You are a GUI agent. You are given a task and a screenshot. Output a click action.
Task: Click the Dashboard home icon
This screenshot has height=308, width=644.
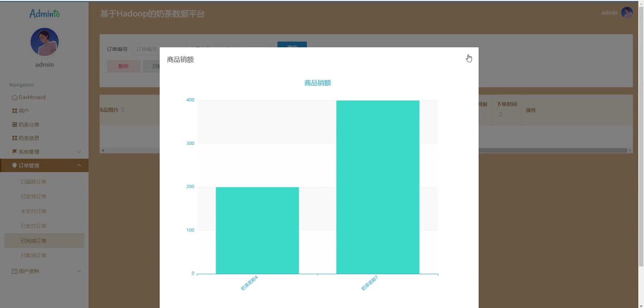14,97
